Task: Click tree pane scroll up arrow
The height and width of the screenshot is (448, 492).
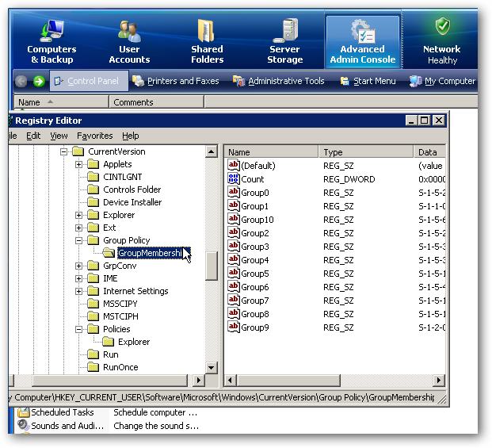Action: 212,152
